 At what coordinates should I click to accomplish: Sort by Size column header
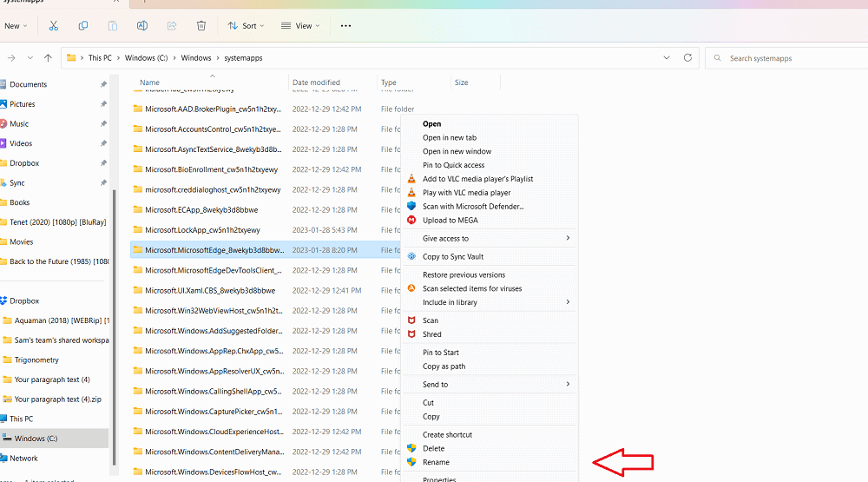(x=461, y=82)
